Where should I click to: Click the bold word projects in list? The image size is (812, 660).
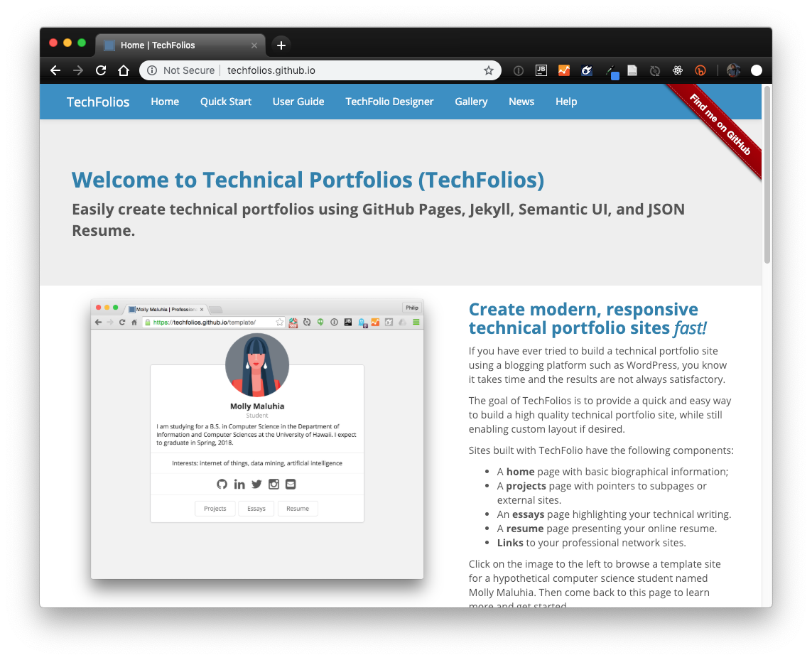coord(526,486)
